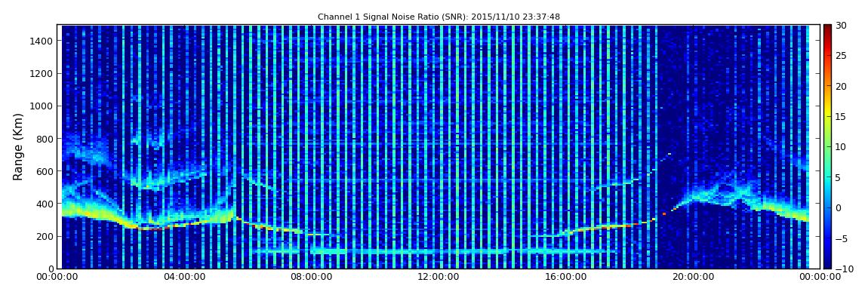Click the 600 range tick label
Viewport: 868px width, 307px height.
(x=45, y=171)
